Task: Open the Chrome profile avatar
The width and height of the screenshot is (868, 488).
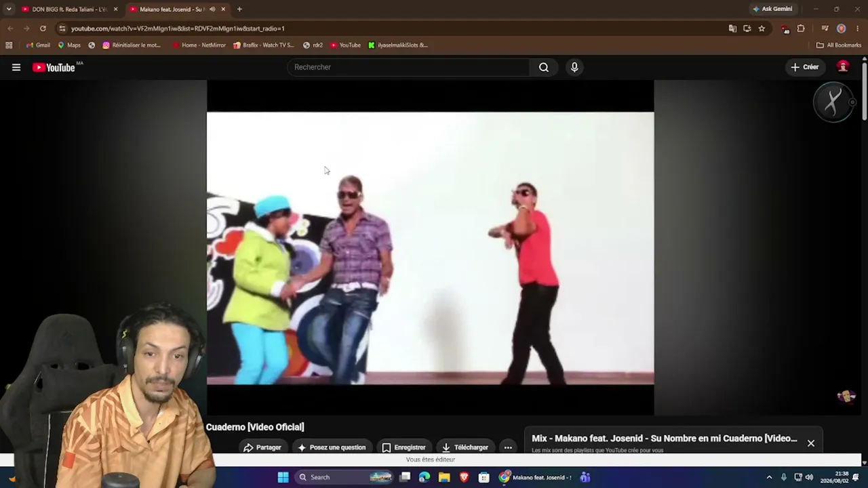Action: tap(841, 28)
